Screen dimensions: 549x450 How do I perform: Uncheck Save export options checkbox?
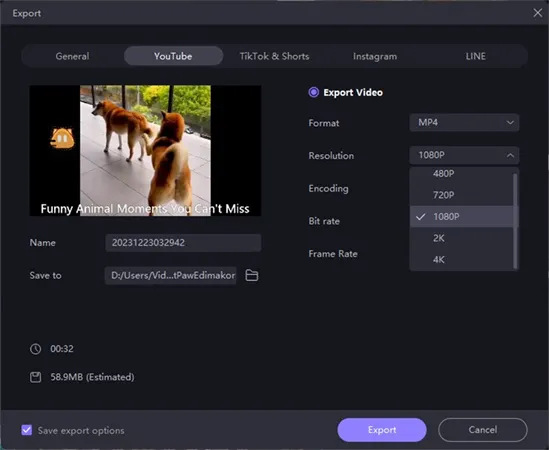27,430
